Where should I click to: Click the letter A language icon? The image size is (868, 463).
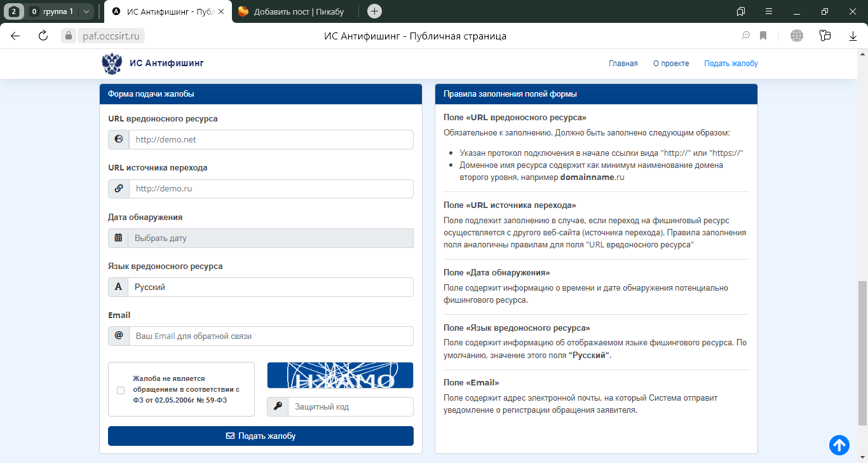pyautogui.click(x=118, y=287)
